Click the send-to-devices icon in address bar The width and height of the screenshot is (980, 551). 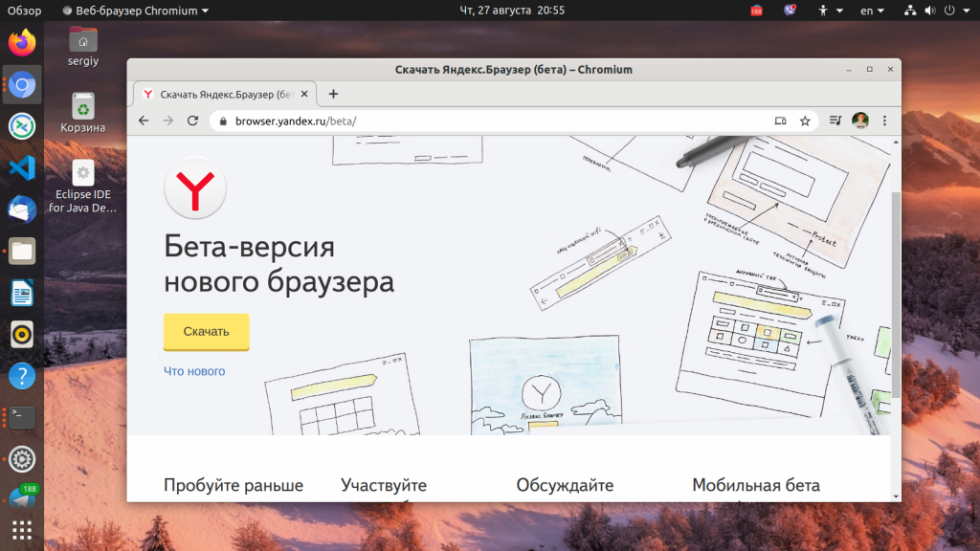[780, 121]
